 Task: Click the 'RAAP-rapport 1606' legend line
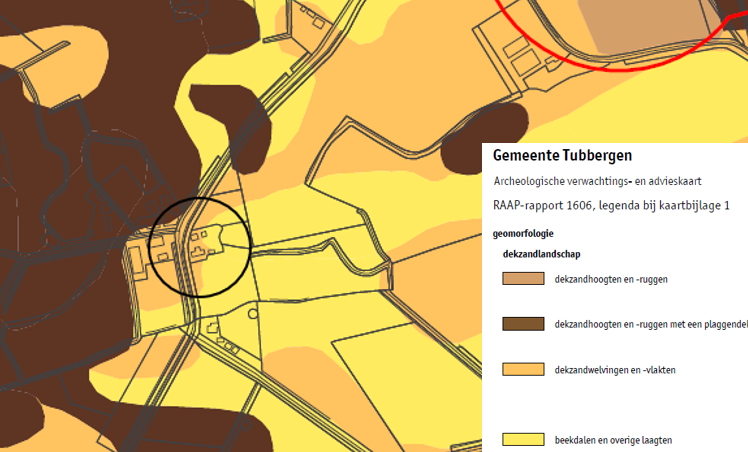(x=611, y=205)
